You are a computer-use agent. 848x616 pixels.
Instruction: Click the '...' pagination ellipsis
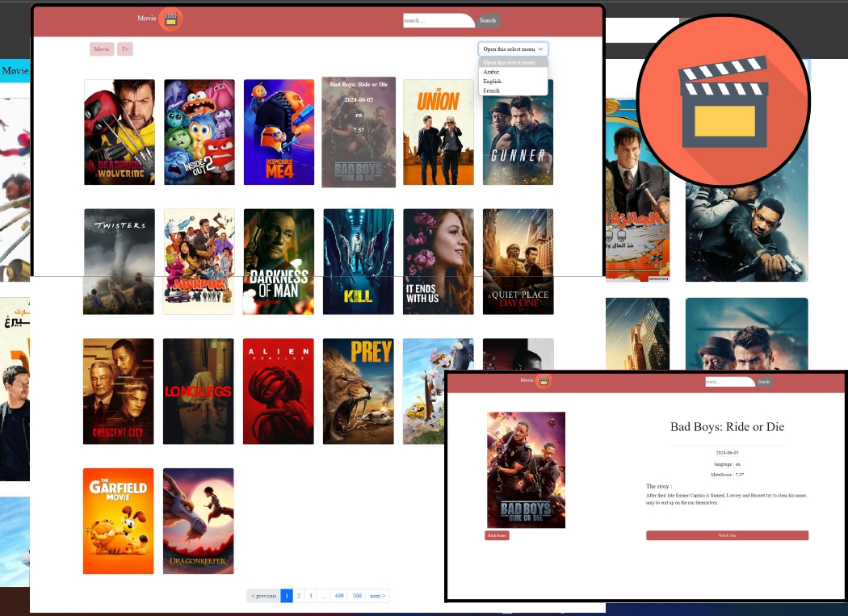[x=323, y=596]
